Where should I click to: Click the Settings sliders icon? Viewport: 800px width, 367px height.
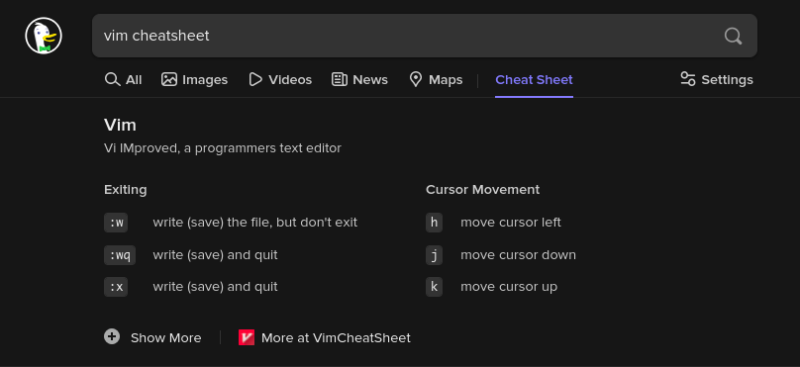pos(688,79)
